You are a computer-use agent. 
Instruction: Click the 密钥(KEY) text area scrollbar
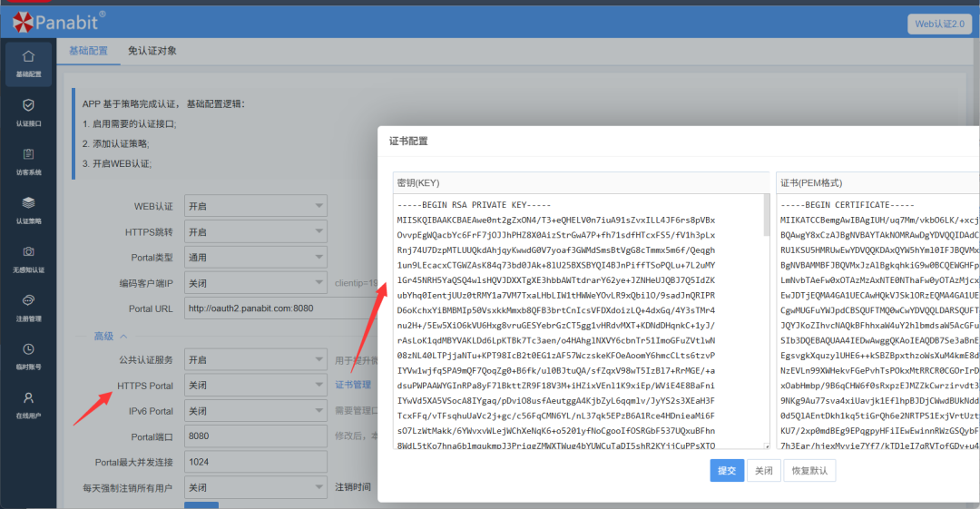767,215
